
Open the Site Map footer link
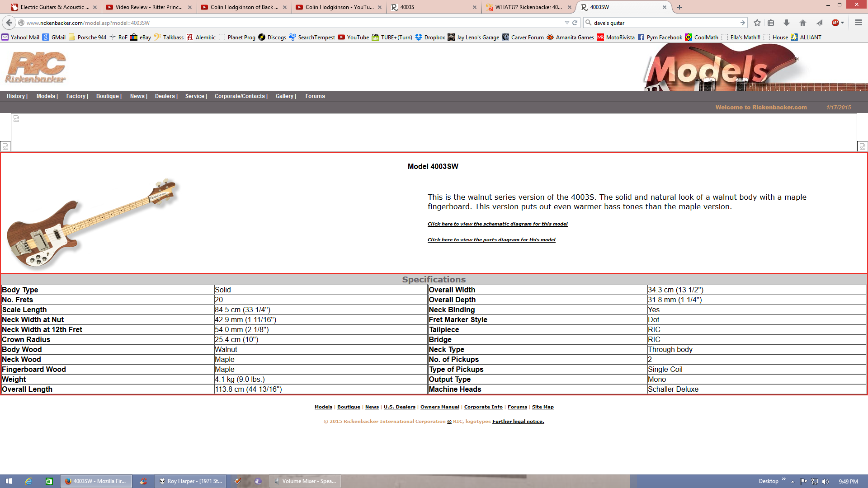click(x=543, y=407)
